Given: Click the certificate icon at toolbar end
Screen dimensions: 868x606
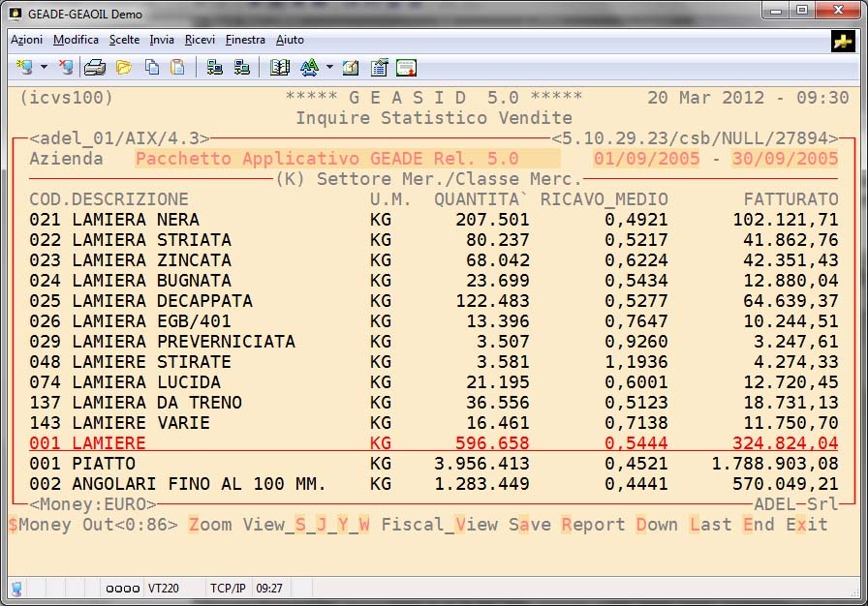Looking at the screenshot, I should [406, 68].
